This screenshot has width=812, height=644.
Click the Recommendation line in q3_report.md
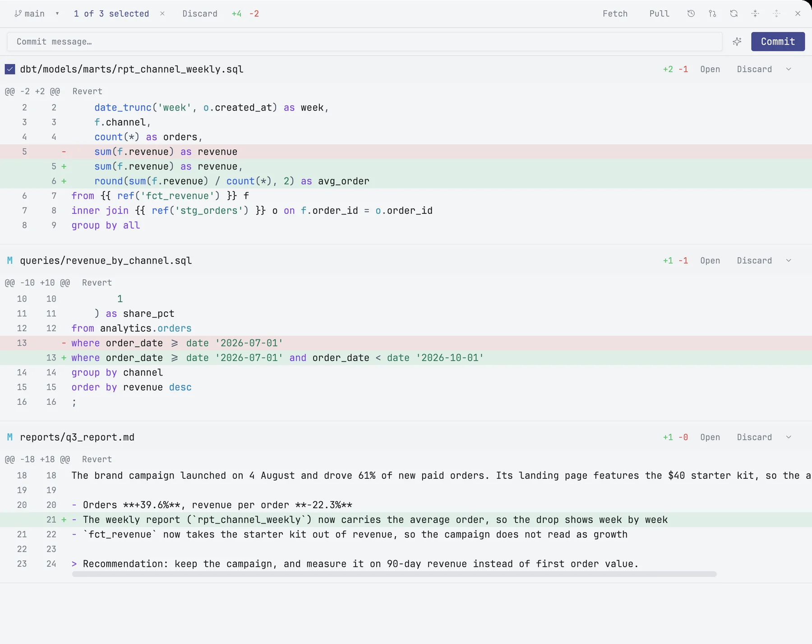(406, 564)
